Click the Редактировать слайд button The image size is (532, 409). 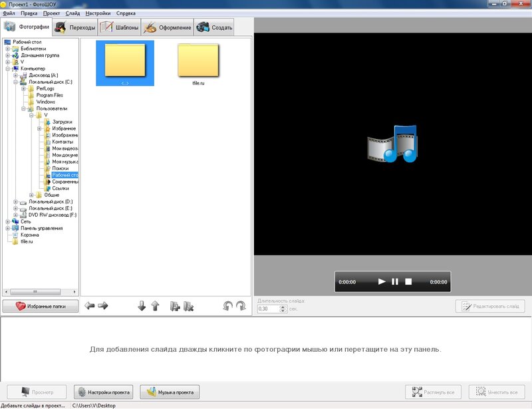point(490,306)
